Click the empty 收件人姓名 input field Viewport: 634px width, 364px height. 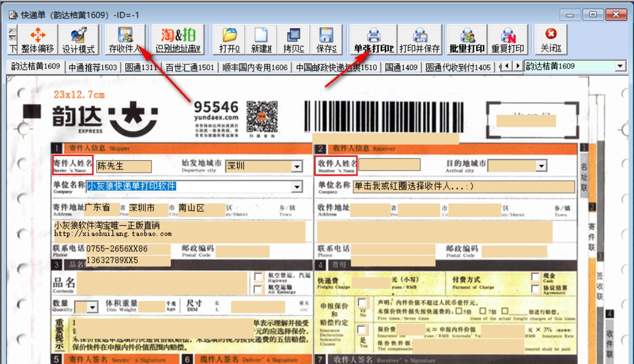(x=389, y=165)
